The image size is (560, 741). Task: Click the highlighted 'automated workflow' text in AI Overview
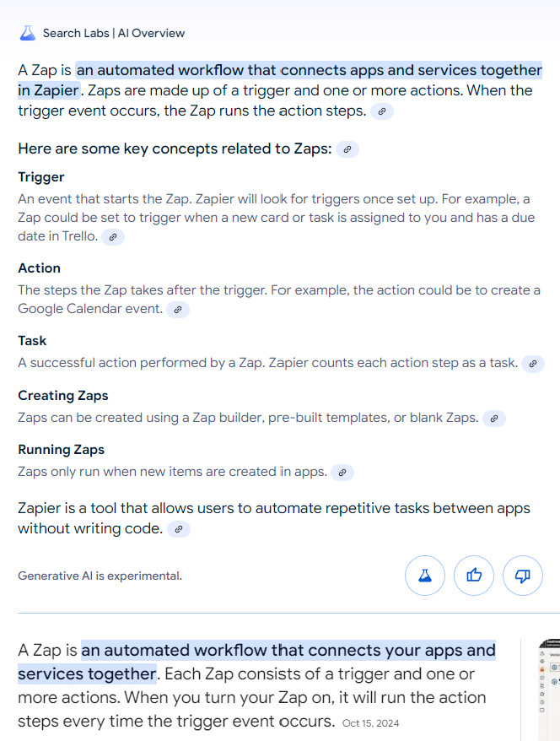tap(309, 70)
